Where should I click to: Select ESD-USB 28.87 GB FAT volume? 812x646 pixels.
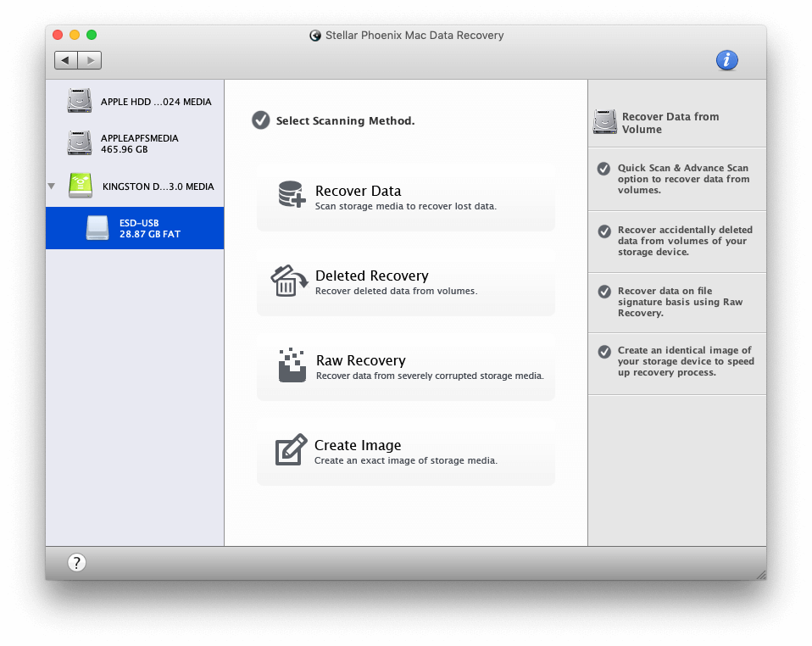click(135, 228)
